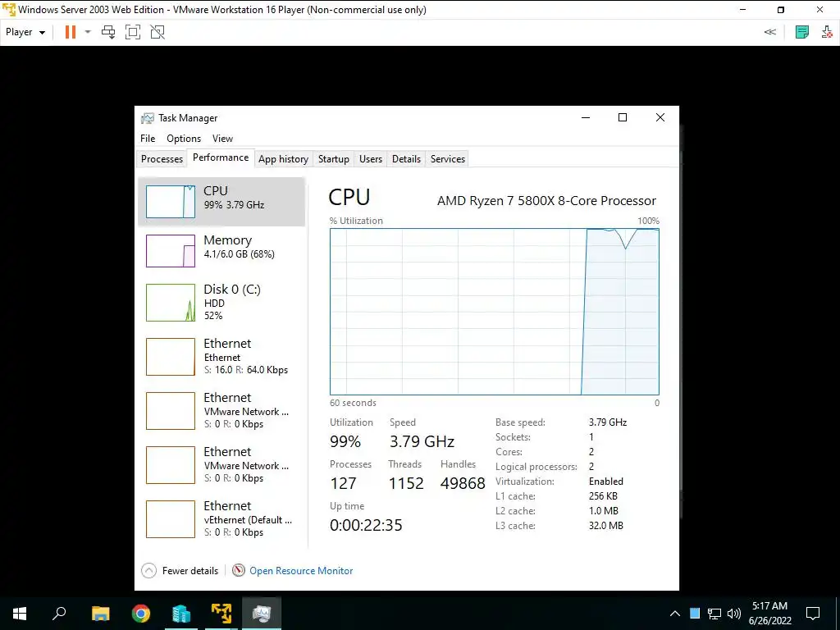Click Send Ctrl+Alt+Del icon in VMware toolbar
Screen dimensions: 840x630
click(108, 32)
